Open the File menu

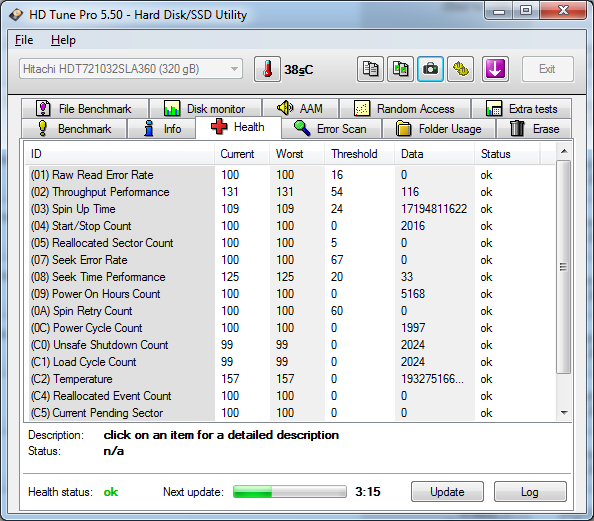[24, 40]
